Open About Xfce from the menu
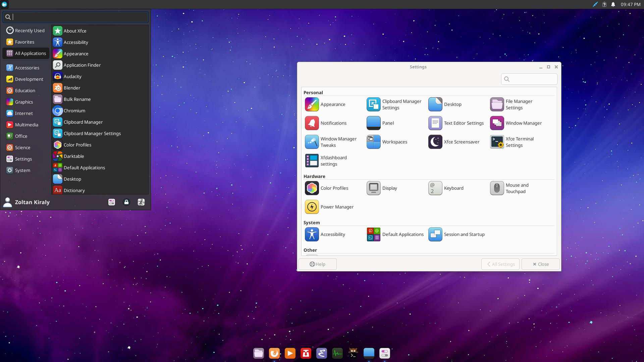 (100, 31)
